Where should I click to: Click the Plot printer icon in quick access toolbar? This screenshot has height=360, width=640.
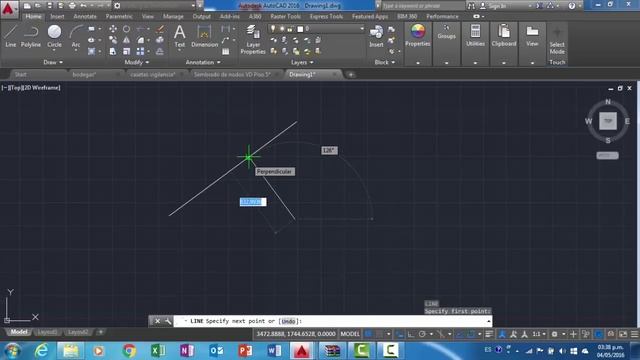pos(72,6)
